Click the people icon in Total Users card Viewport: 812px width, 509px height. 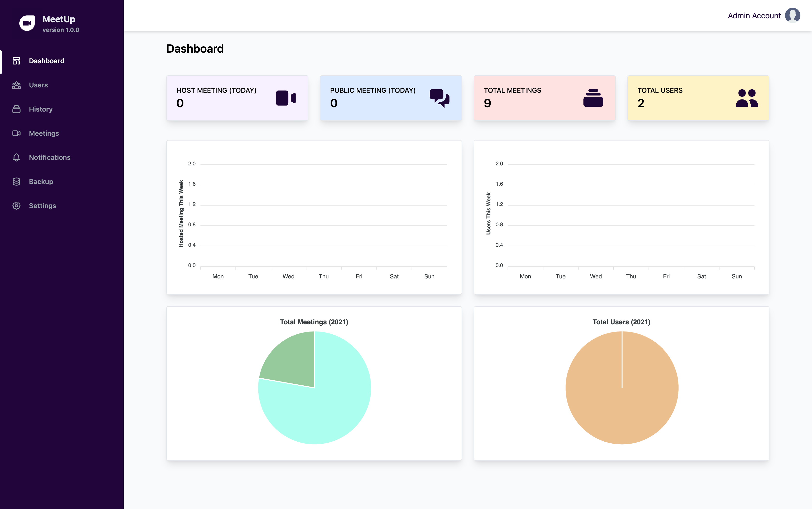tap(747, 98)
